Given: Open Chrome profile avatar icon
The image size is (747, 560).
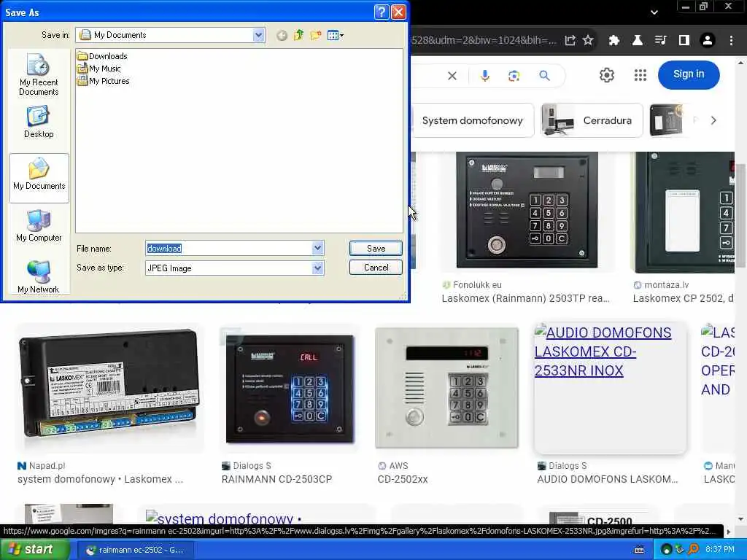Looking at the screenshot, I should pyautogui.click(x=708, y=41).
